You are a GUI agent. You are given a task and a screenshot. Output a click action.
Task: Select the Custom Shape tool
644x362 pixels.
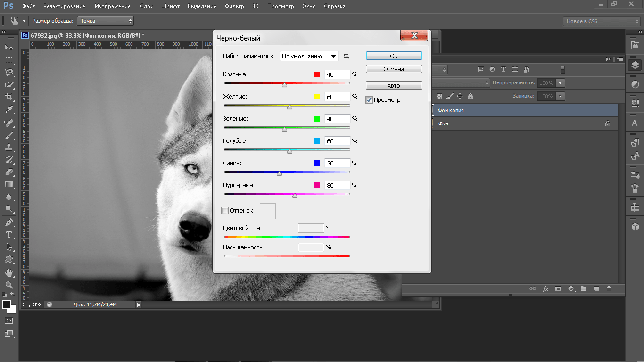pyautogui.click(x=9, y=259)
